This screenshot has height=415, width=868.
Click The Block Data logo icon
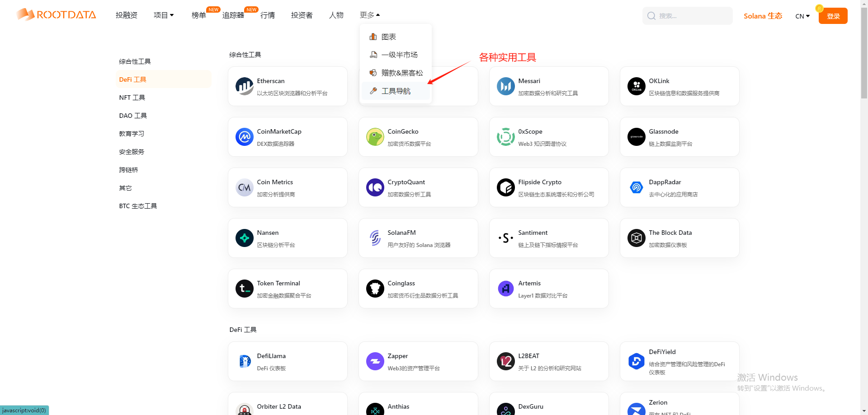[x=637, y=238]
